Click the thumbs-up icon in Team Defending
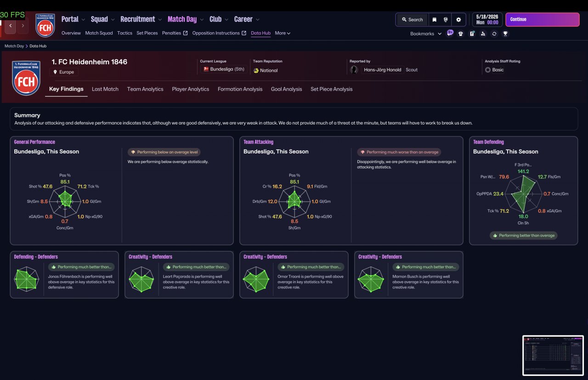This screenshot has width=588, height=380. coord(495,235)
